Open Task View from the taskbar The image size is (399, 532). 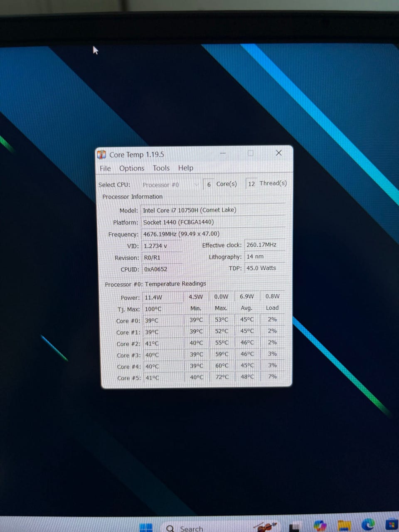click(295, 528)
